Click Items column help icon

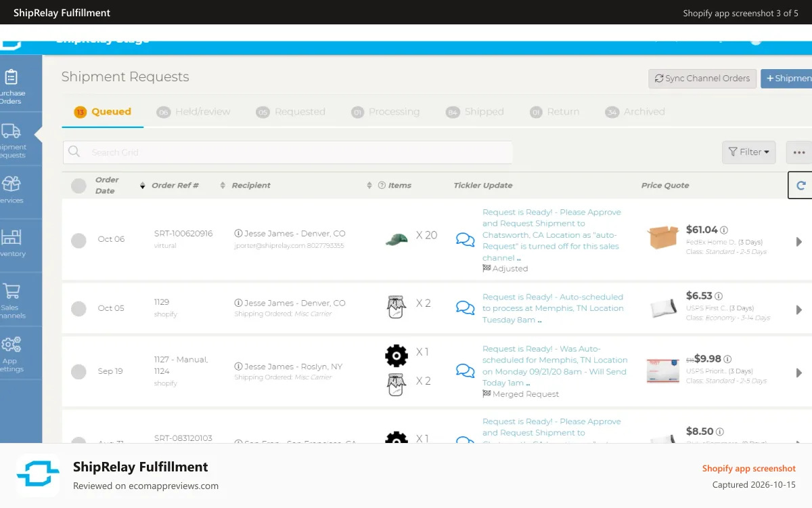(x=382, y=186)
